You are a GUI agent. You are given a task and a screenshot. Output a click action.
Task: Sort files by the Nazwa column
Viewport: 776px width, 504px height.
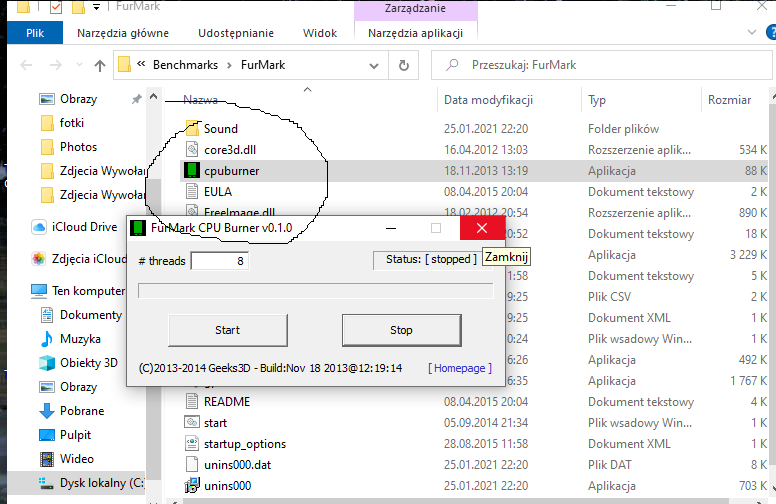(x=200, y=100)
